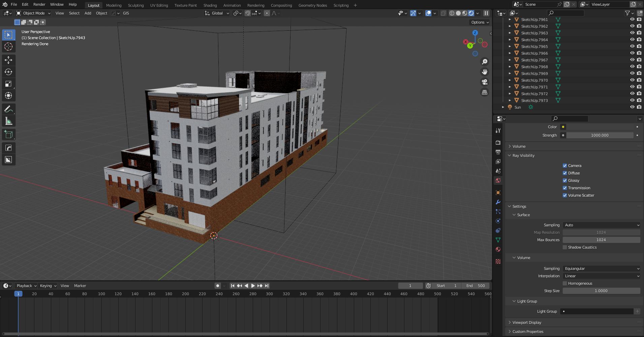
Task: Open the Material properties tab icon
Action: (x=498, y=249)
